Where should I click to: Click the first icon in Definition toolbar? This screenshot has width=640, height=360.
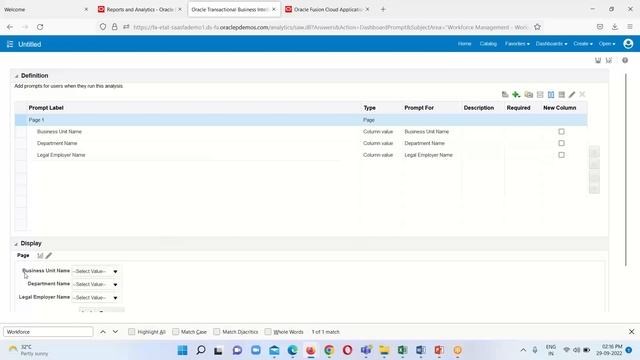[x=505, y=95]
